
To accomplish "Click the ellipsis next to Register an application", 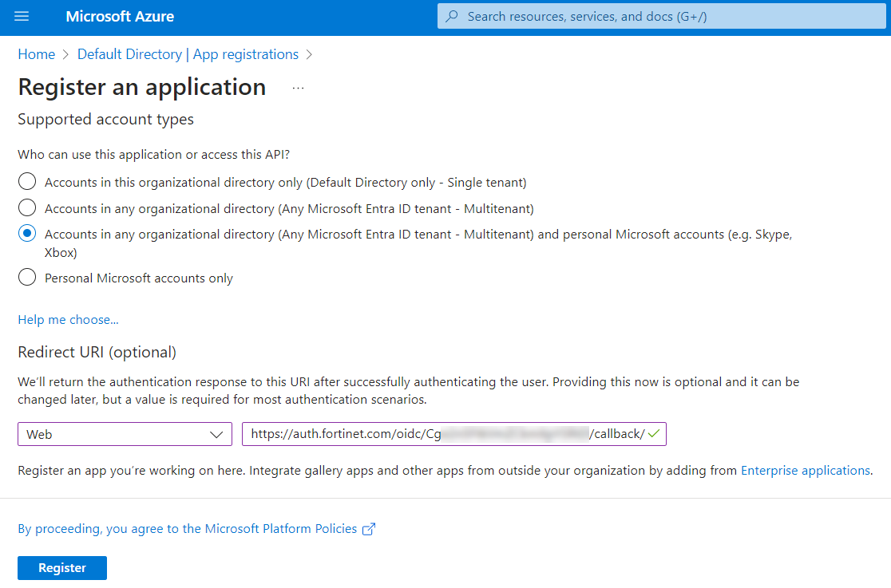I will coord(298,88).
